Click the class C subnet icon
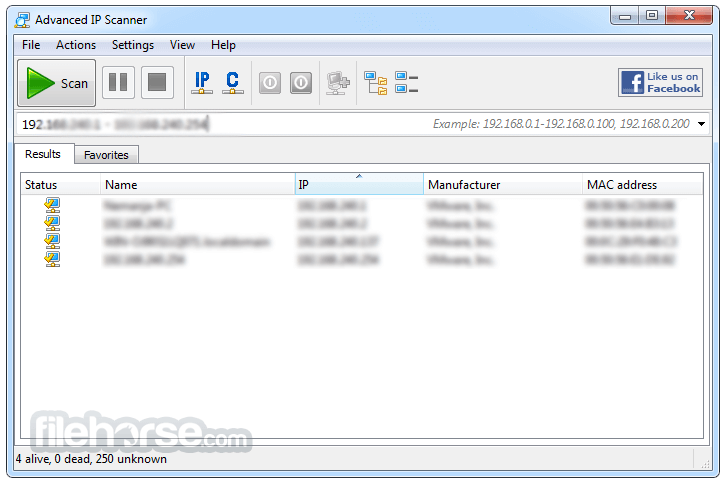The image size is (725, 483). coord(233,83)
